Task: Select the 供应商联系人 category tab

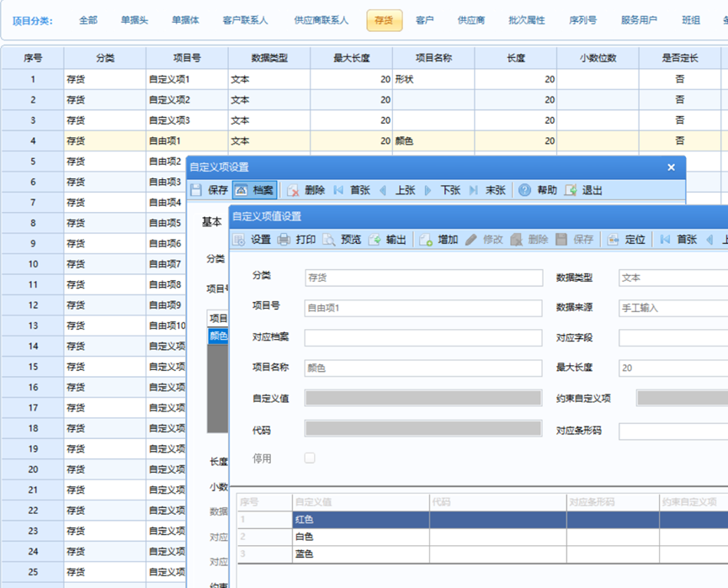Action: coord(321,20)
